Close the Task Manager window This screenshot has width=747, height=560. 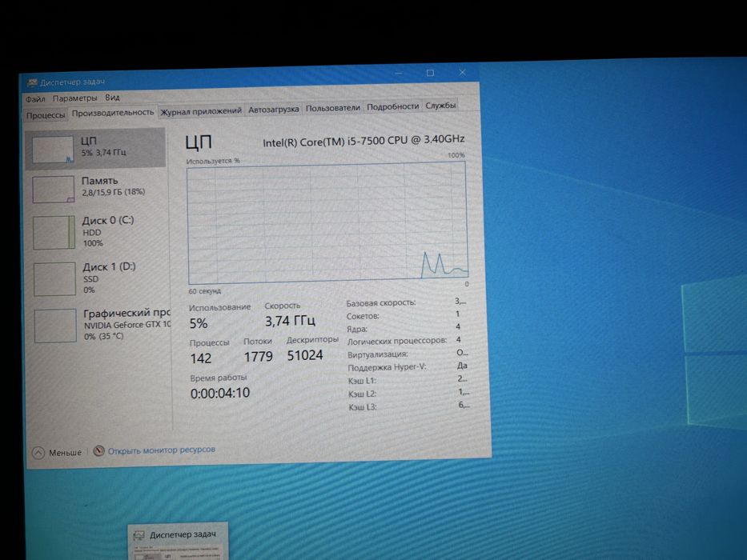(x=462, y=72)
